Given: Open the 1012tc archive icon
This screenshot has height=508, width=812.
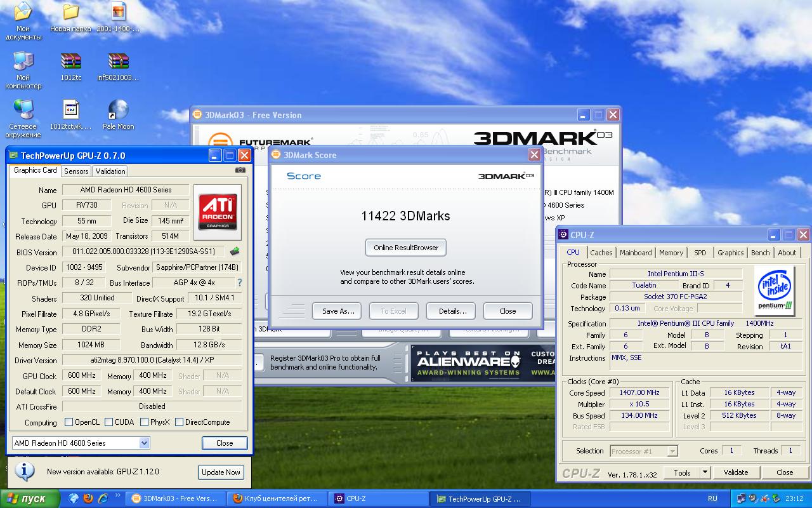Looking at the screenshot, I should 70,67.
